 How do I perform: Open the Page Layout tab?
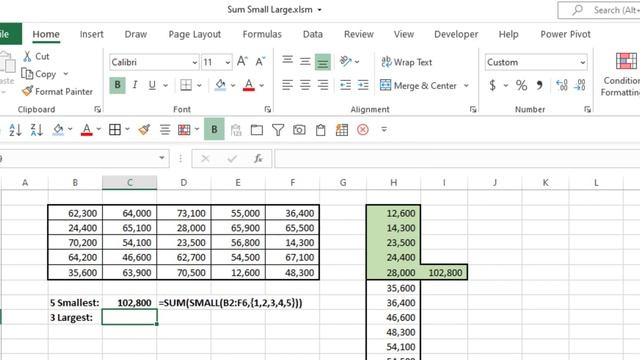pos(195,34)
